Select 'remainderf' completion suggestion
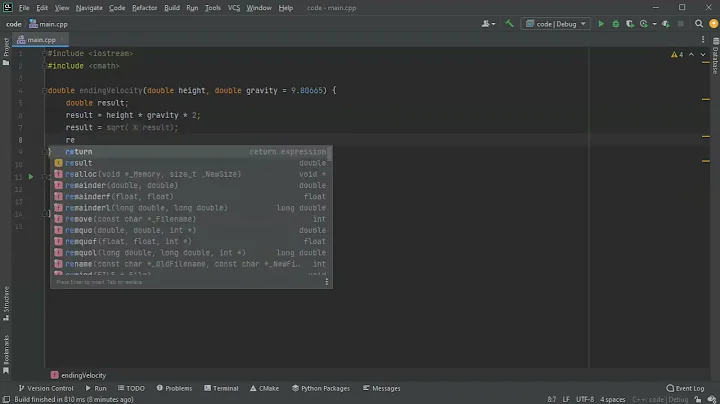 point(191,196)
